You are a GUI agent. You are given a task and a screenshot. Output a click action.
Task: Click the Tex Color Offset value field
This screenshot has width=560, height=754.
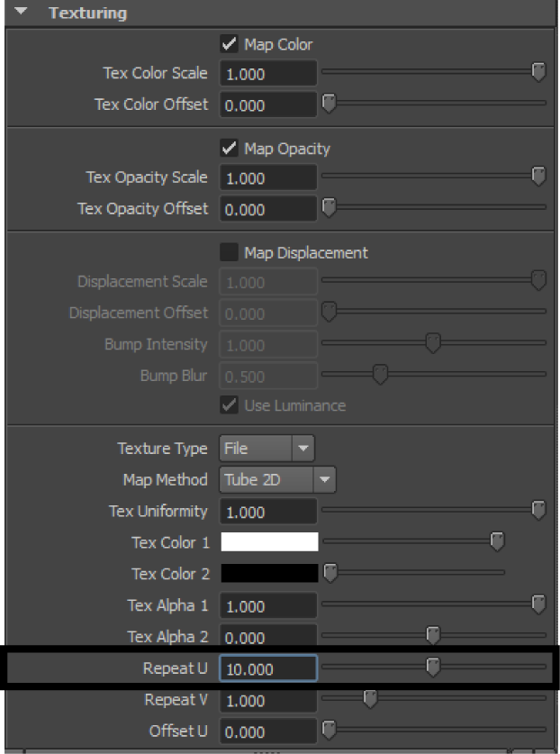pyautogui.click(x=268, y=104)
